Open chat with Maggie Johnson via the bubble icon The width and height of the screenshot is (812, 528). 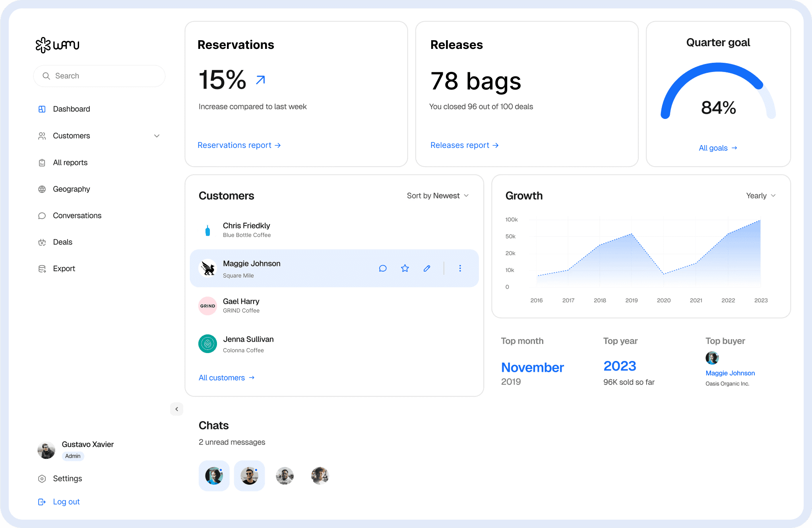(383, 268)
